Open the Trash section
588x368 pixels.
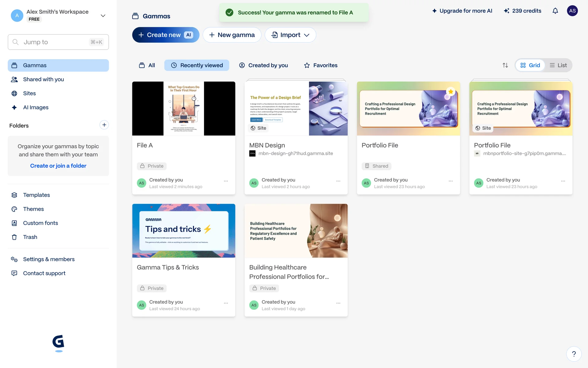coord(30,237)
